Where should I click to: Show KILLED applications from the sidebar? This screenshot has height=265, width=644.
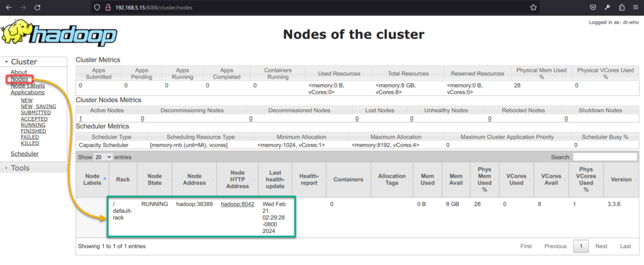pos(30,144)
